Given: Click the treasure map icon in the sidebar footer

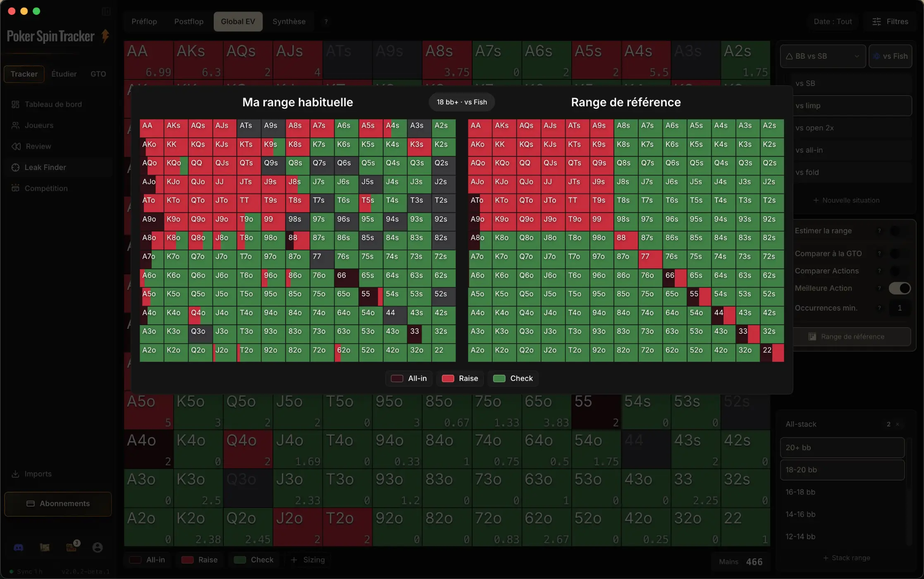Looking at the screenshot, I should pyautogui.click(x=45, y=548).
